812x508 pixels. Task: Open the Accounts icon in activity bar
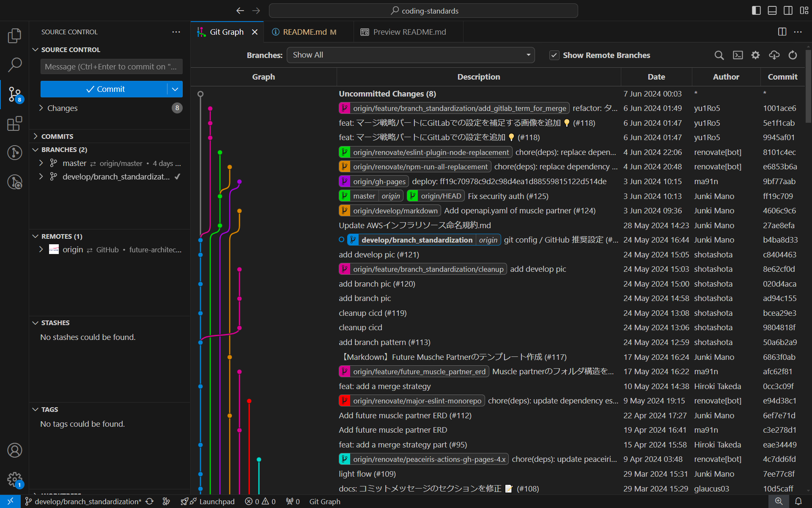point(14,450)
